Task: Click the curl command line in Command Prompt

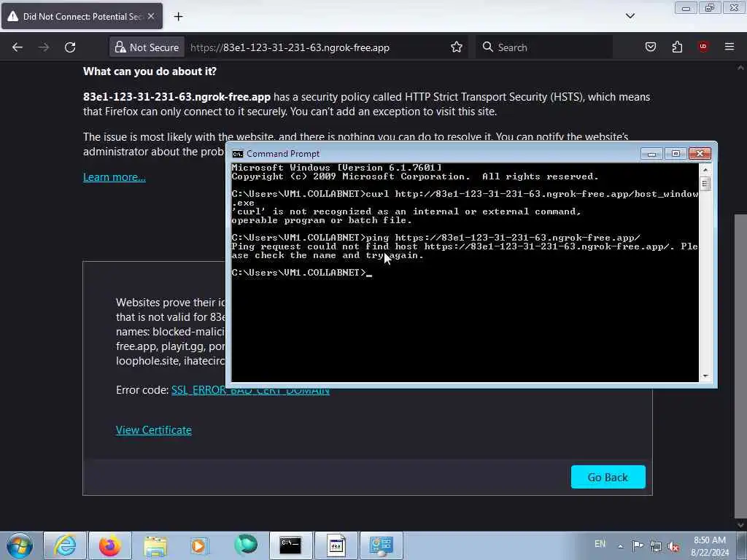Action: tap(465, 198)
